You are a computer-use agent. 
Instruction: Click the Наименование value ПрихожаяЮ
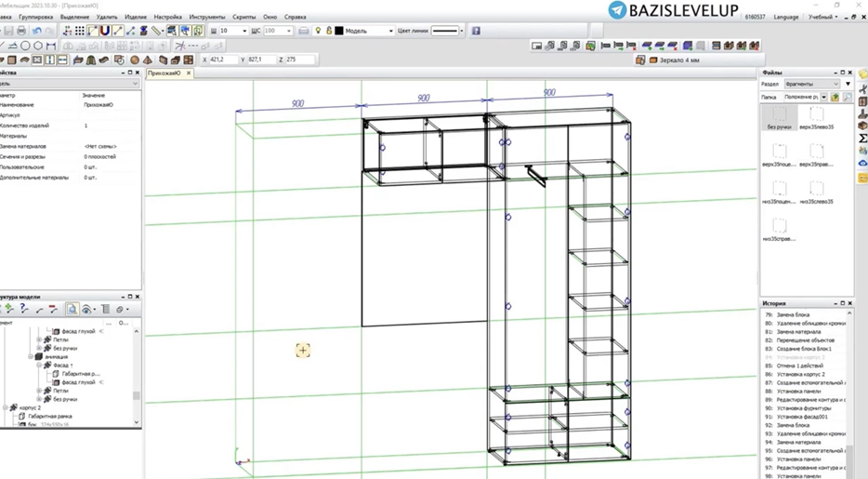tap(99, 105)
